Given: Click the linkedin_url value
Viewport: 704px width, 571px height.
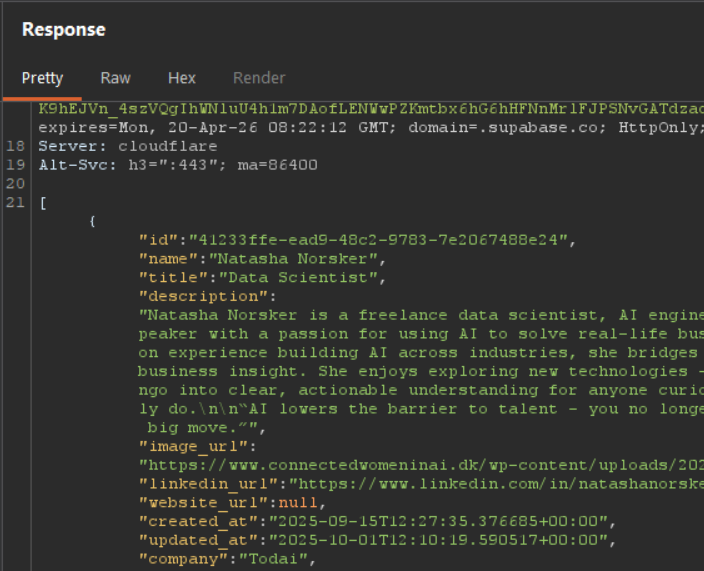Looking at the screenshot, I should coord(496,484).
